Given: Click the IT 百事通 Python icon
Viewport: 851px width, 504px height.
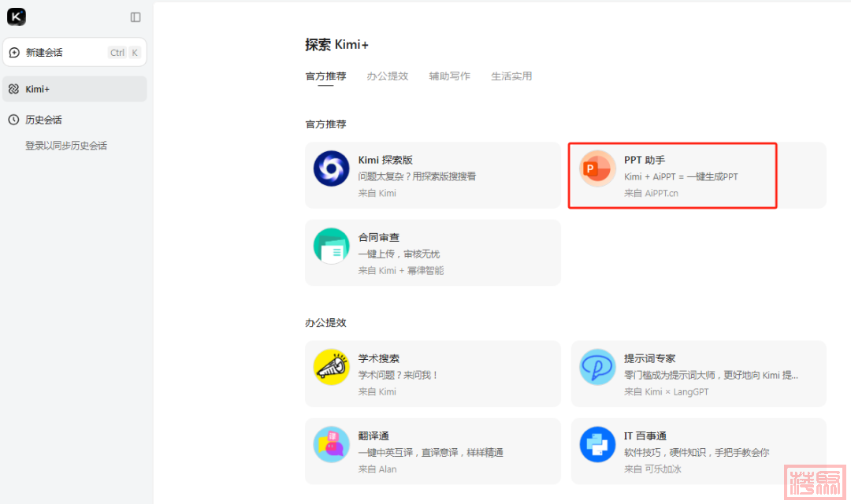Looking at the screenshot, I should (x=597, y=444).
